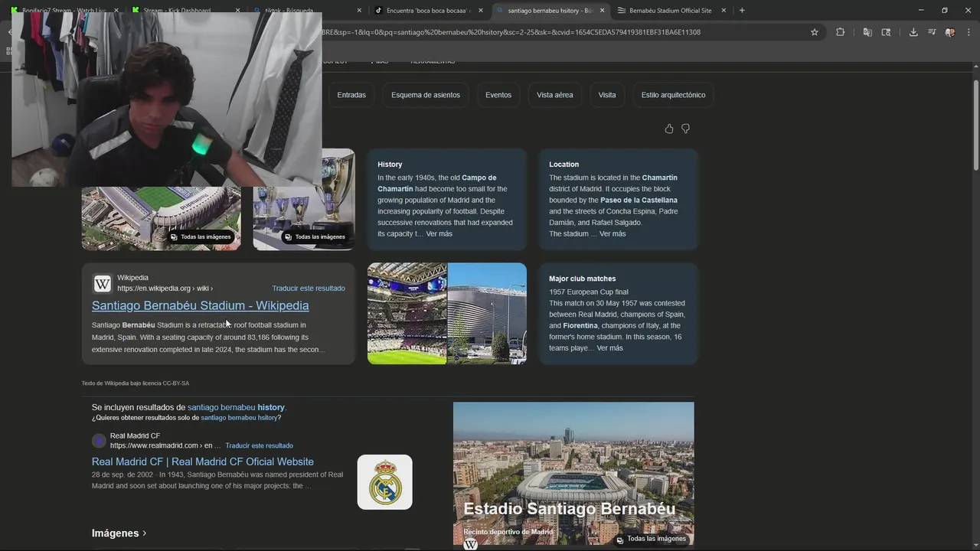Click the Wikipedia icon under Estadio Santiago Bernabéu
980x551 pixels.
(x=471, y=543)
